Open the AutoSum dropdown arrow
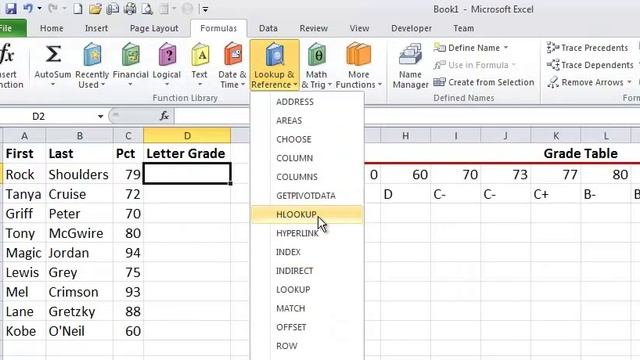 pos(53,84)
